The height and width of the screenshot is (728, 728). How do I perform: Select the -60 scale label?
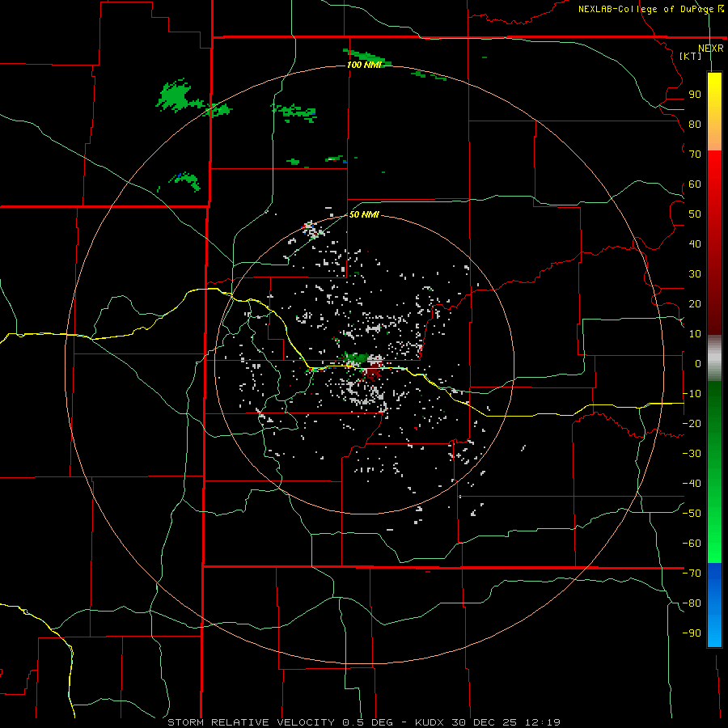point(692,544)
